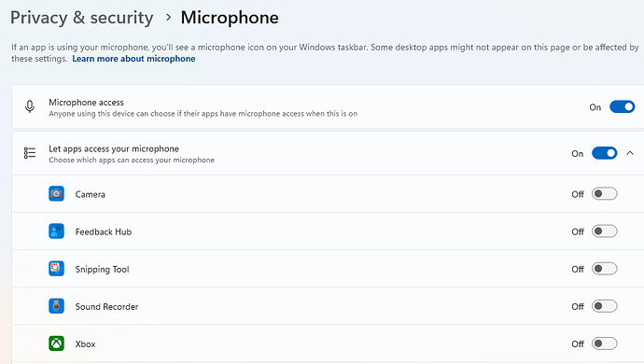The width and height of the screenshot is (644, 364).
Task: Click the list icon beside Let apps access
Action: pyautogui.click(x=30, y=153)
